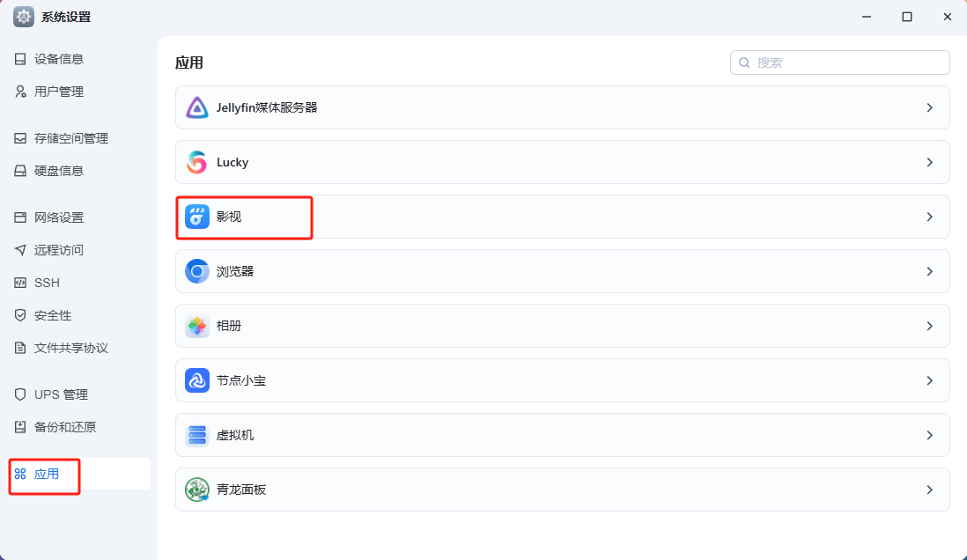967x560 pixels.
Task: Expand the 虚拟机 row chevron
Action: click(x=929, y=435)
